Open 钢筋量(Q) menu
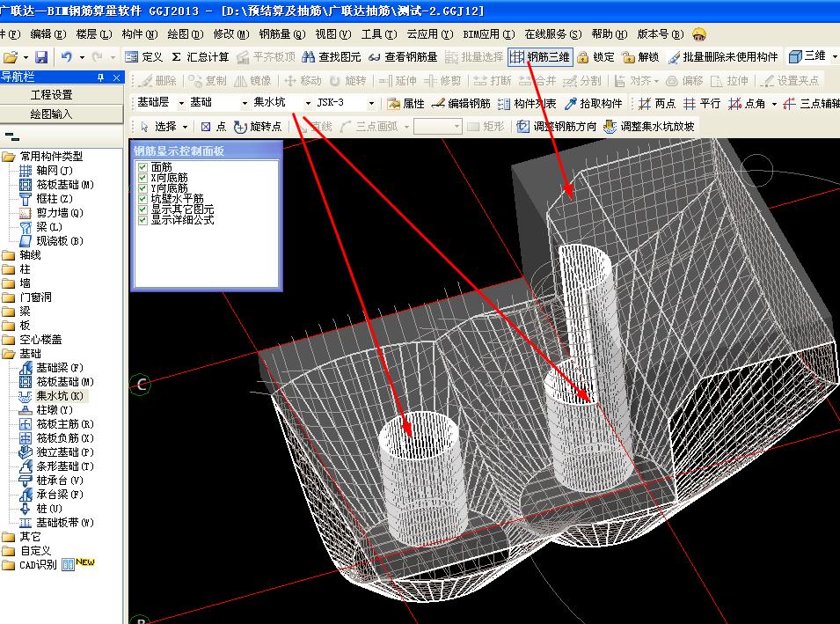 pos(282,34)
